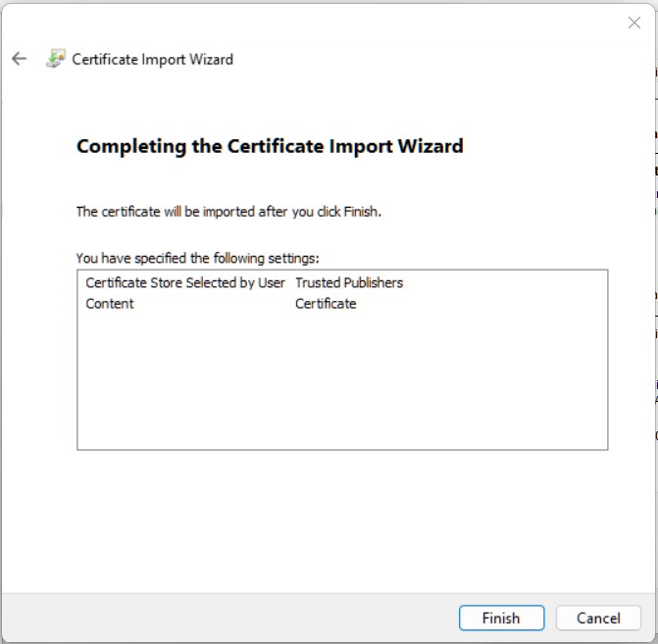The width and height of the screenshot is (658, 644).
Task: Click the 'certificate will be imported' instruction text
Action: [x=228, y=212]
